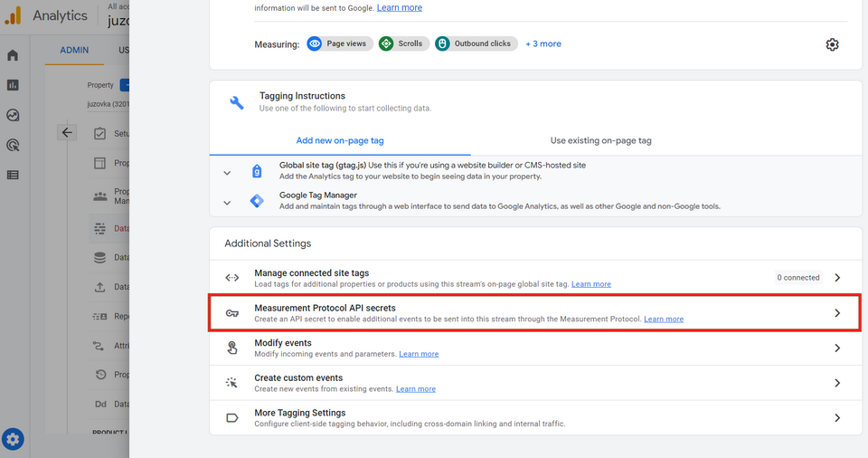868x458 pixels.
Task: Click the Admin gear icon bottom left
Action: pyautogui.click(x=13, y=440)
